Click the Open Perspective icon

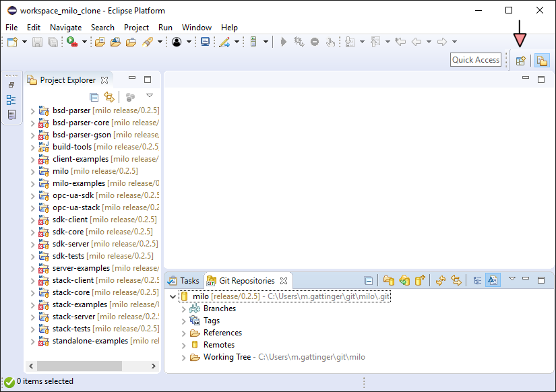pyautogui.click(x=520, y=61)
